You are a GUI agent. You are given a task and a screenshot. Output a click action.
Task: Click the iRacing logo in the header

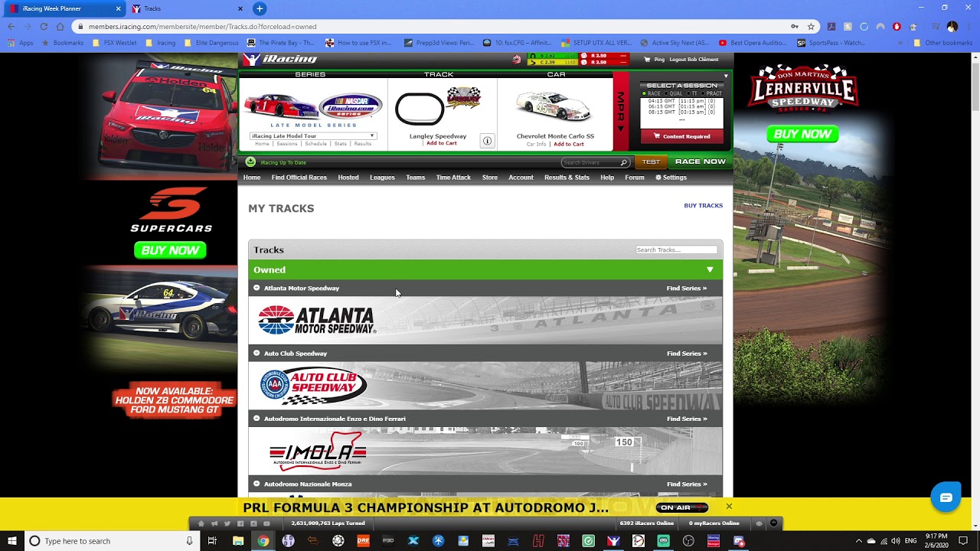(279, 60)
